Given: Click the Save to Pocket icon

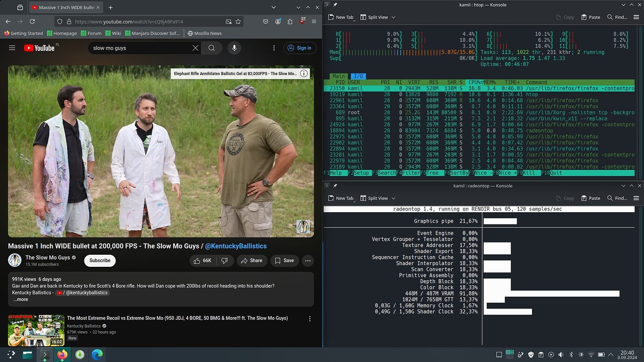Looking at the screenshot, I should (x=266, y=21).
